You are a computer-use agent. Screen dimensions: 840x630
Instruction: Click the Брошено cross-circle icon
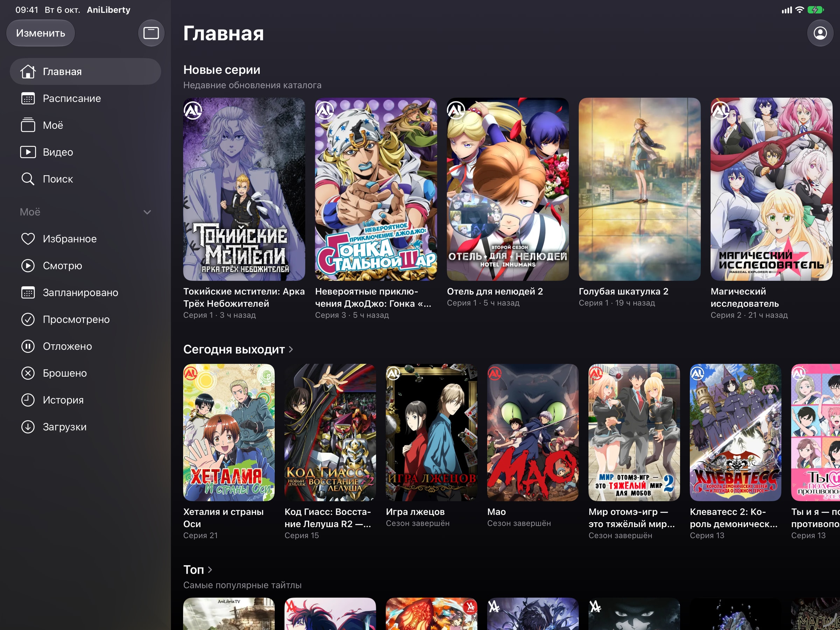(28, 373)
